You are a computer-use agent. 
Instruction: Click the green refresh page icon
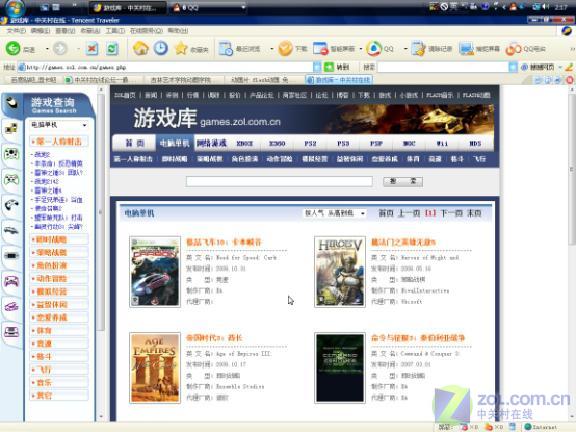[112, 48]
